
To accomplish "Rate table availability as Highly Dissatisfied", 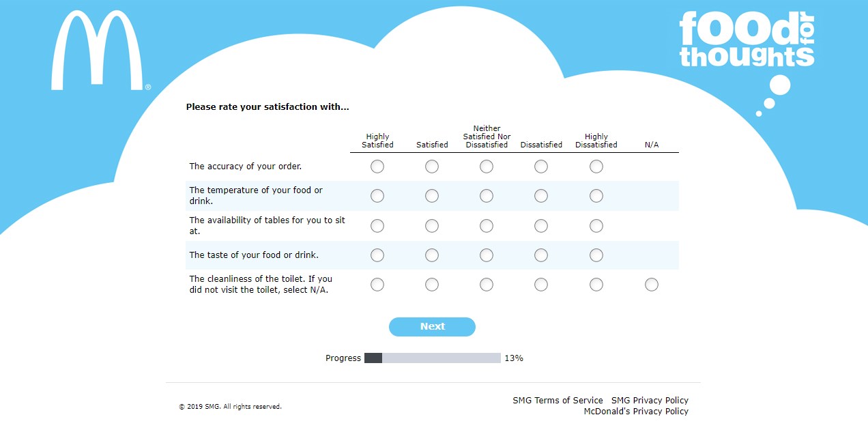I will pyautogui.click(x=596, y=226).
